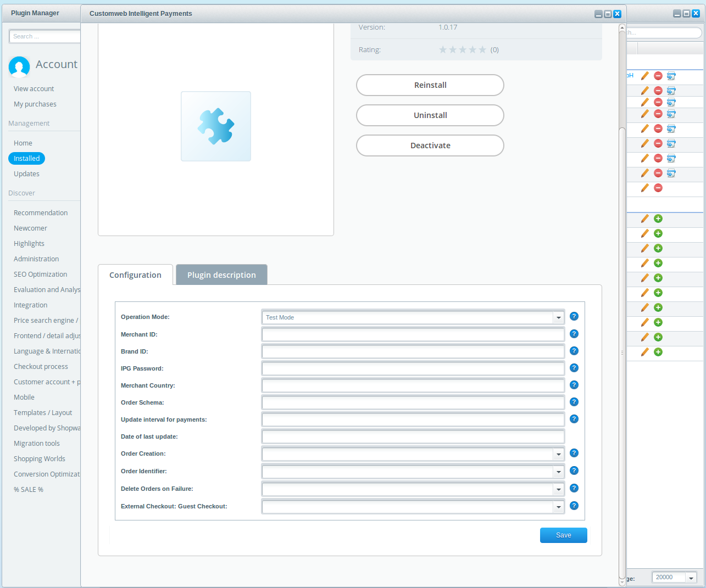Go to Home in Management section
Viewport: 706px width, 588px height.
pyautogui.click(x=23, y=143)
